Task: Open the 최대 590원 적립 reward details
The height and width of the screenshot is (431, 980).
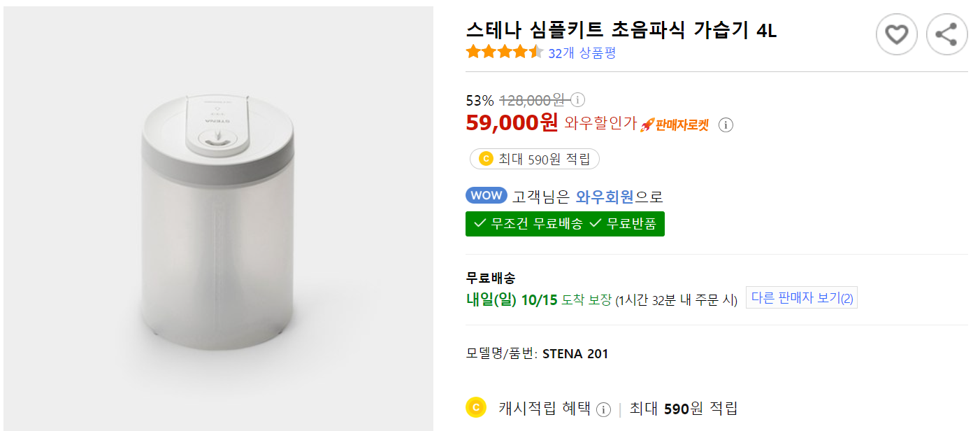Action: coord(534,158)
